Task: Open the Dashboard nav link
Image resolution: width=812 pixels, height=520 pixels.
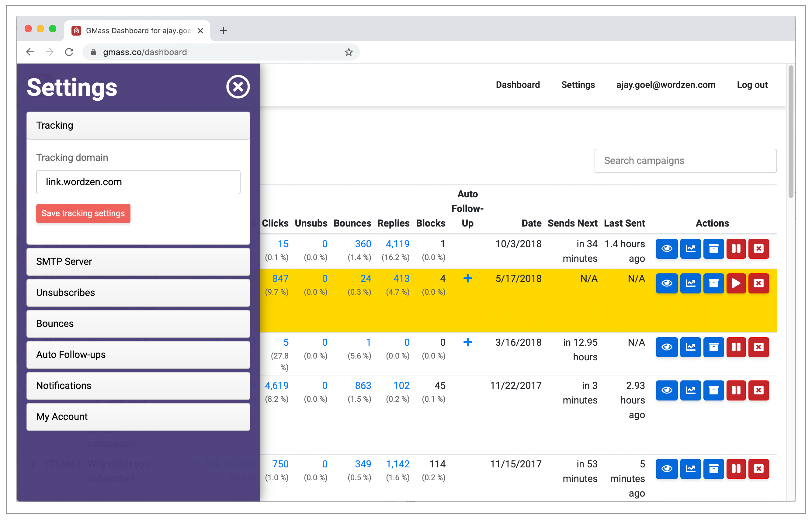Action: tap(518, 85)
